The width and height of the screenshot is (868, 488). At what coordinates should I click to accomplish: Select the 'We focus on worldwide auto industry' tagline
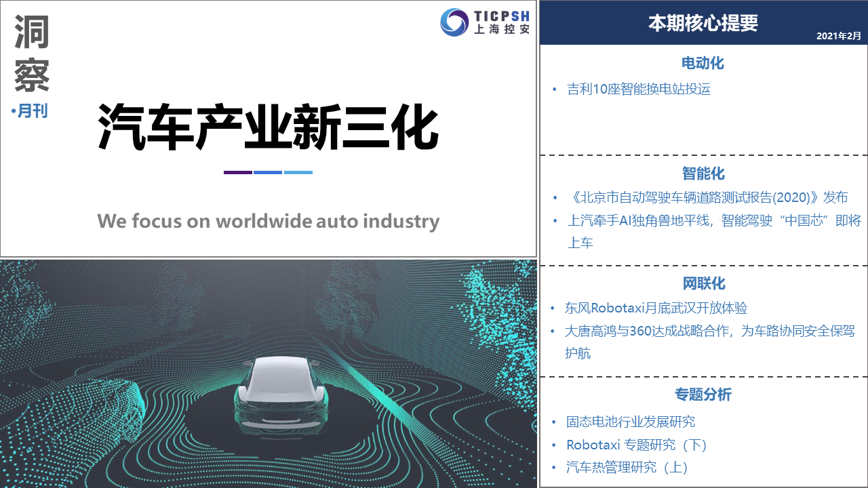point(268,221)
